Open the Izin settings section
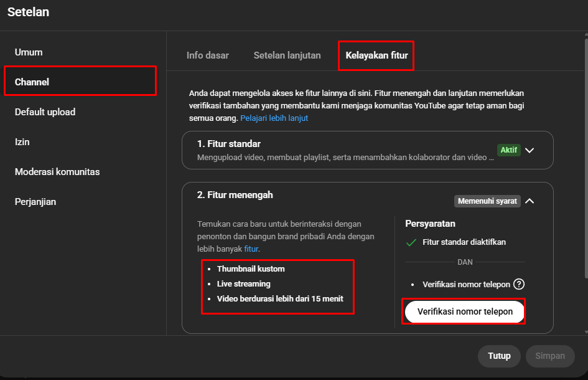 [22, 142]
